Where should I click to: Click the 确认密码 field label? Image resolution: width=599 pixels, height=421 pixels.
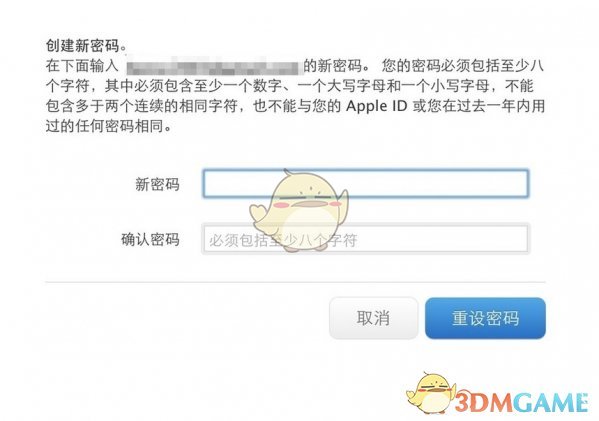[x=150, y=240]
